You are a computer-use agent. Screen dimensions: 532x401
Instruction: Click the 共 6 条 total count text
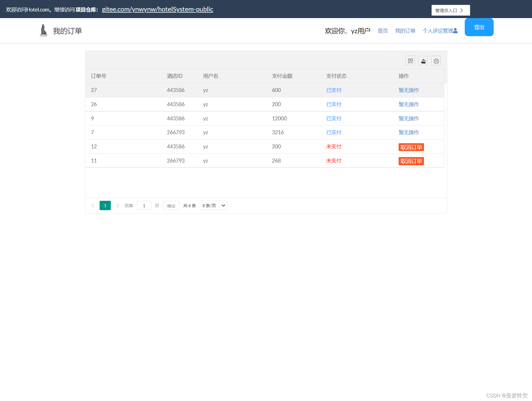click(190, 206)
